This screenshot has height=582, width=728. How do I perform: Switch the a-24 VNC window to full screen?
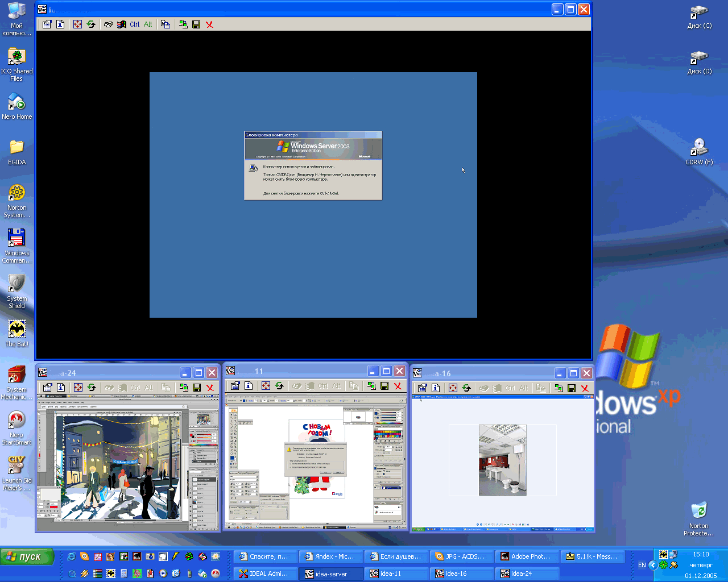point(78,388)
